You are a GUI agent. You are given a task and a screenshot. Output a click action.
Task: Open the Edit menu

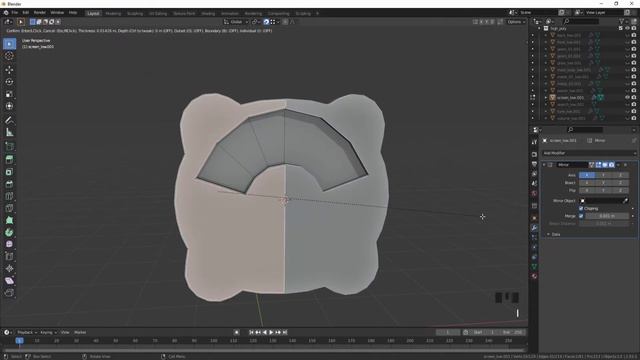(x=25, y=13)
